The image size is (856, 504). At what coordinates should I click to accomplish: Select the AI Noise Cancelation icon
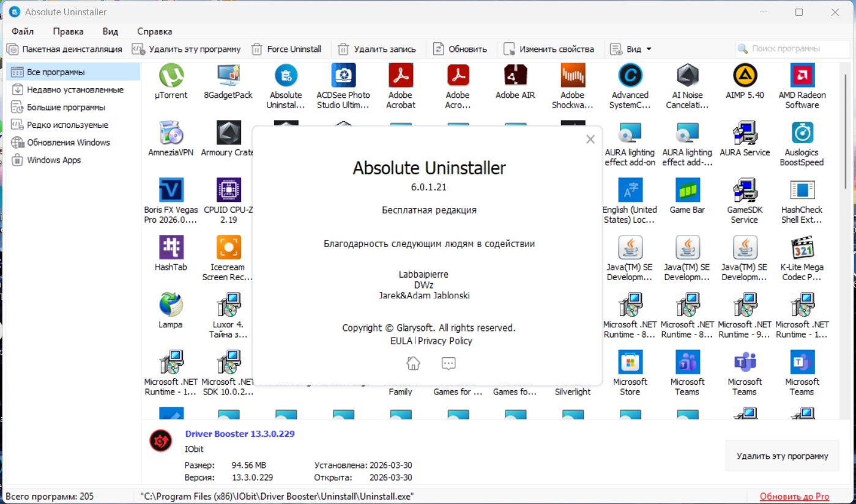click(687, 76)
